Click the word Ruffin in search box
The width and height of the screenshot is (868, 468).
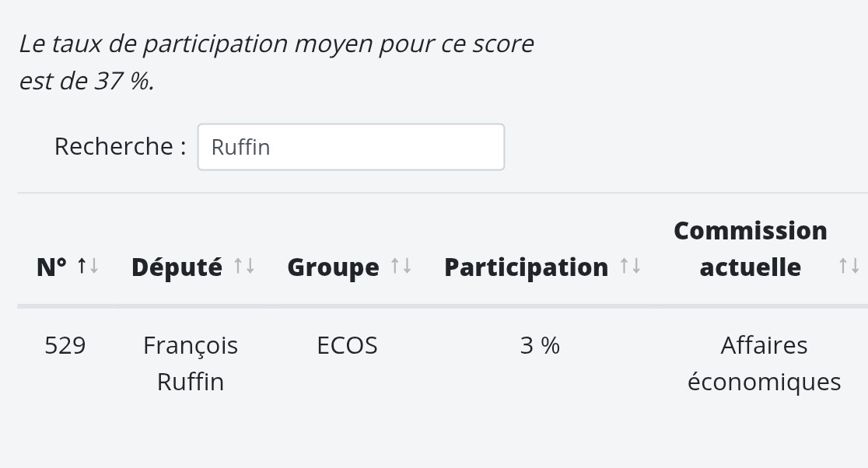pyautogui.click(x=241, y=148)
